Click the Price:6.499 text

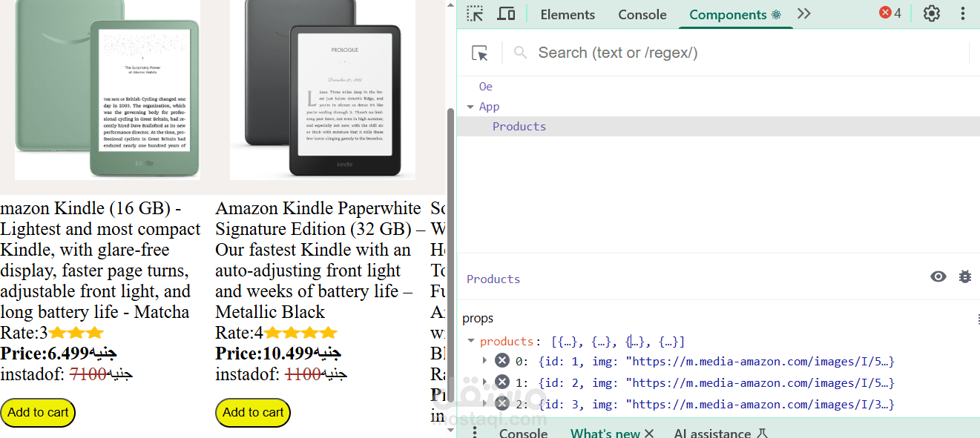[x=59, y=354]
